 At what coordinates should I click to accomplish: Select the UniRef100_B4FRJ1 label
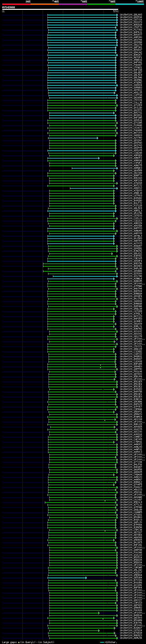click(x=131, y=32)
